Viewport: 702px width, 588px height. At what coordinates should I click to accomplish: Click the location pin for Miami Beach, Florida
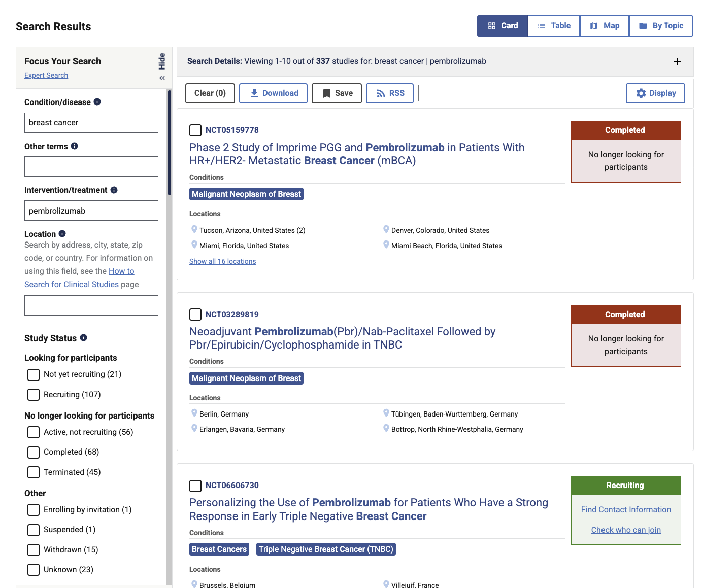coord(386,245)
